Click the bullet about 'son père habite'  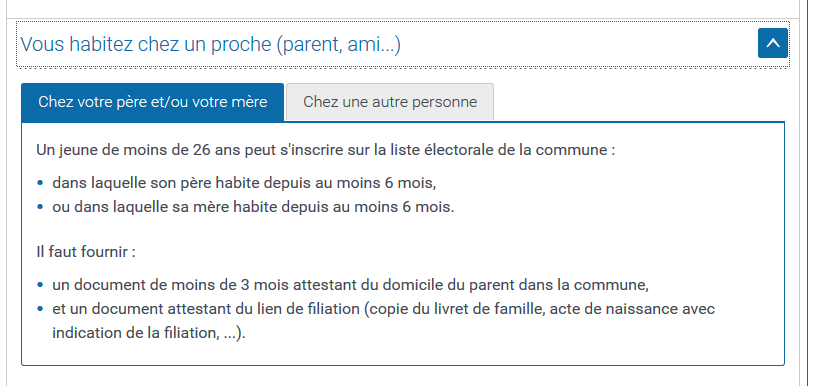(x=244, y=183)
